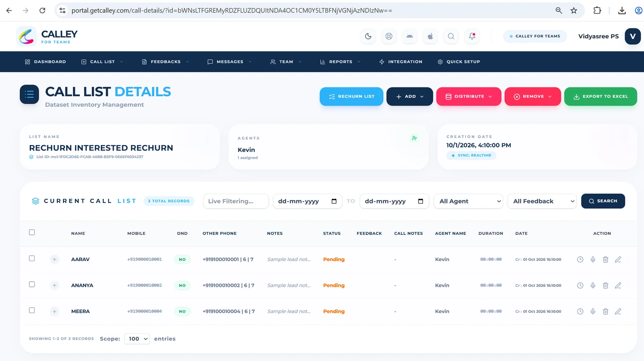Edit the MEERA record with pencil icon

618,311
